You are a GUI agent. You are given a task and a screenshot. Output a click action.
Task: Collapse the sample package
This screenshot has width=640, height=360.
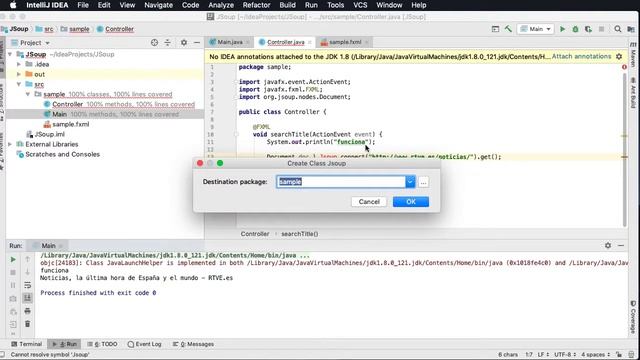coord(28,94)
